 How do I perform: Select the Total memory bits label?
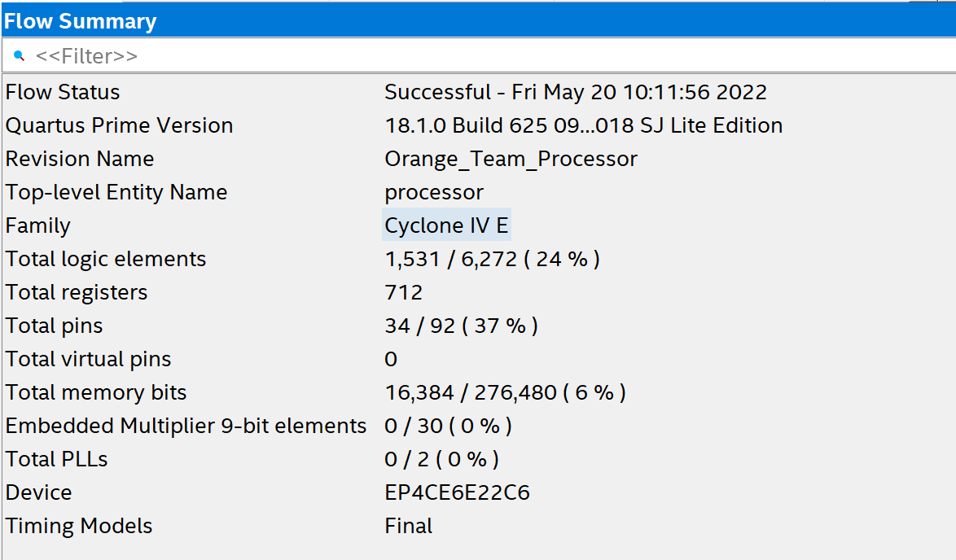click(x=96, y=392)
